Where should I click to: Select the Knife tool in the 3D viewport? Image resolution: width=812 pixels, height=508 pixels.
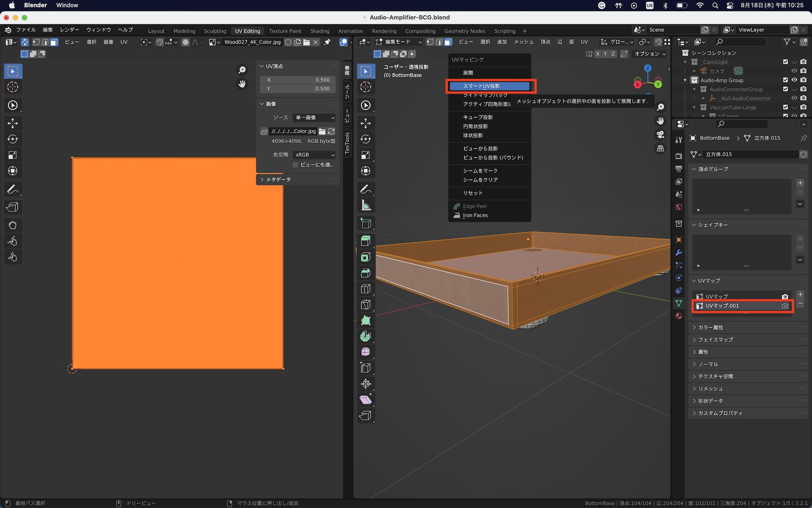365,304
